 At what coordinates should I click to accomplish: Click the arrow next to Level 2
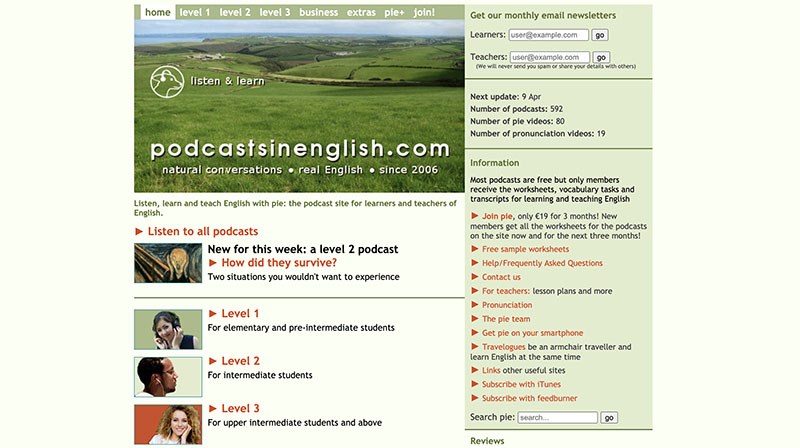[213, 361]
